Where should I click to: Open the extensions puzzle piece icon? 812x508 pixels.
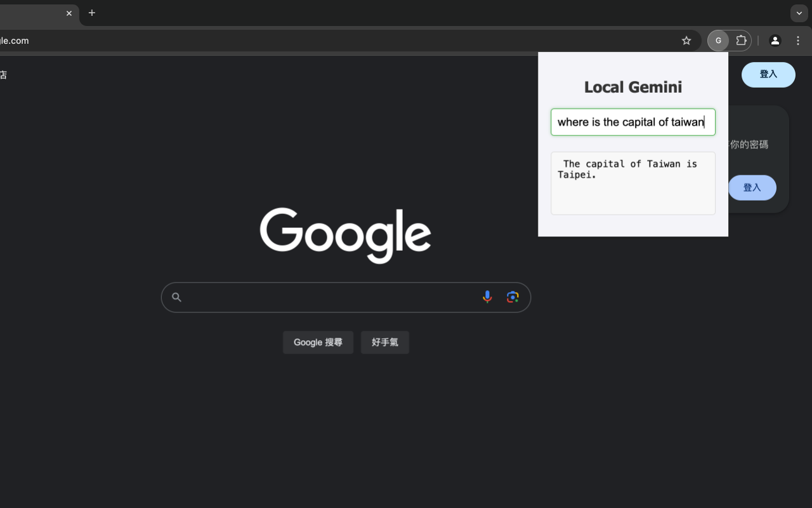[740, 40]
